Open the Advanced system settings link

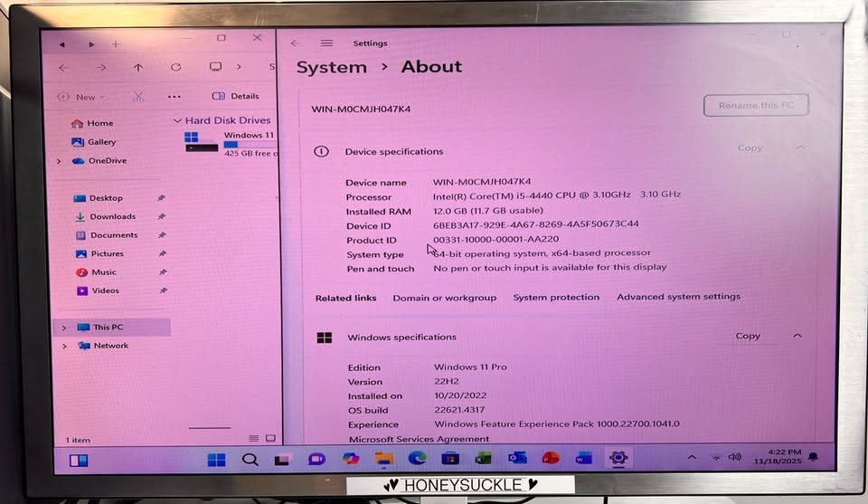pos(678,297)
